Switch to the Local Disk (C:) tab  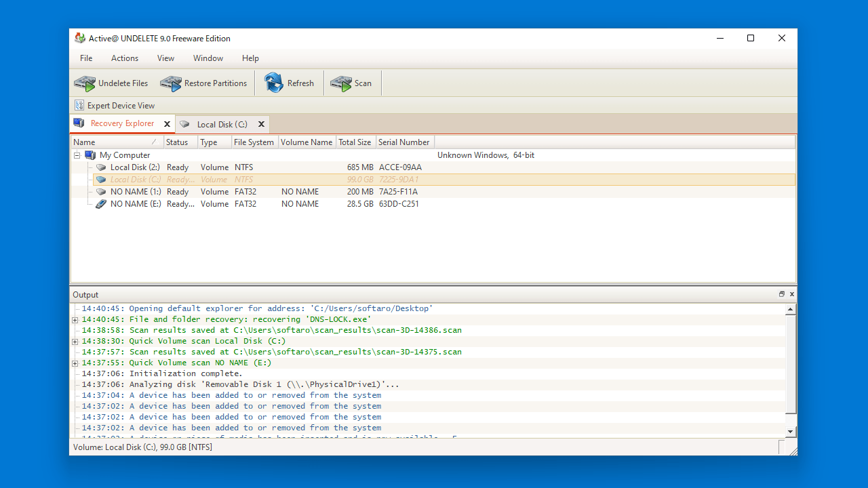[x=222, y=125]
